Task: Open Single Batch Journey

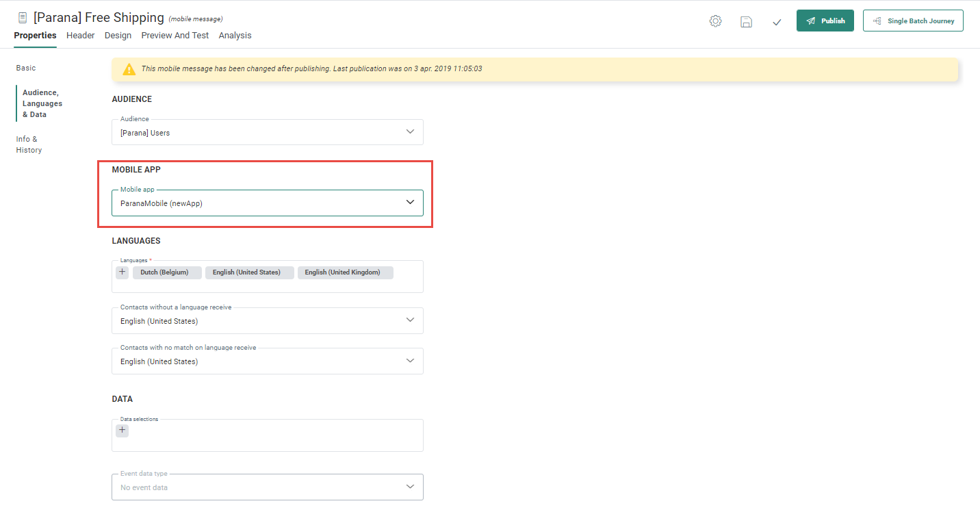Action: tap(913, 21)
